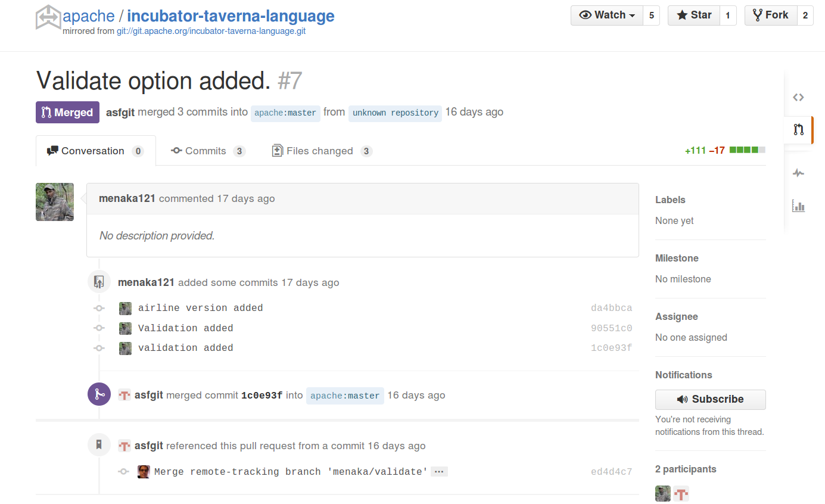Click apache:master label in merge event

click(345, 396)
